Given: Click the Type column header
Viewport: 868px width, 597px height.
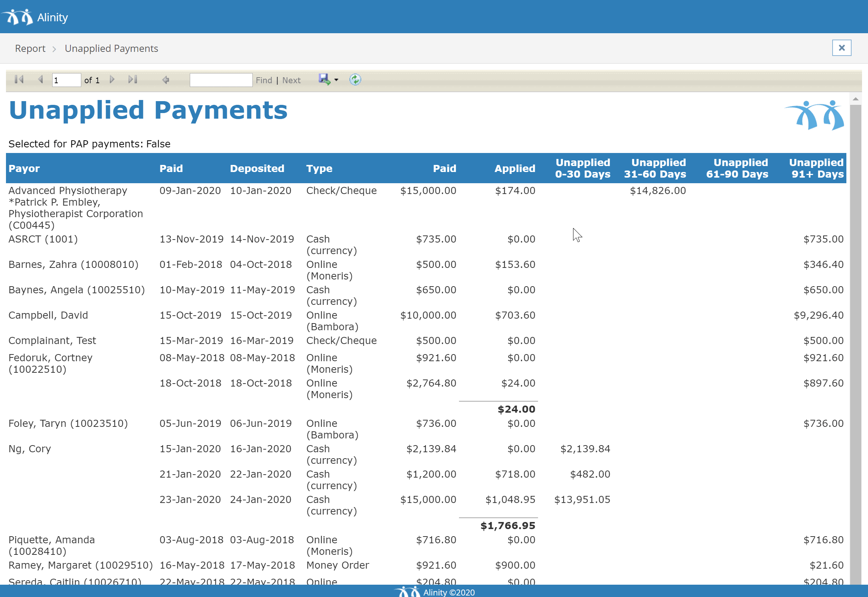Looking at the screenshot, I should [x=319, y=168].
